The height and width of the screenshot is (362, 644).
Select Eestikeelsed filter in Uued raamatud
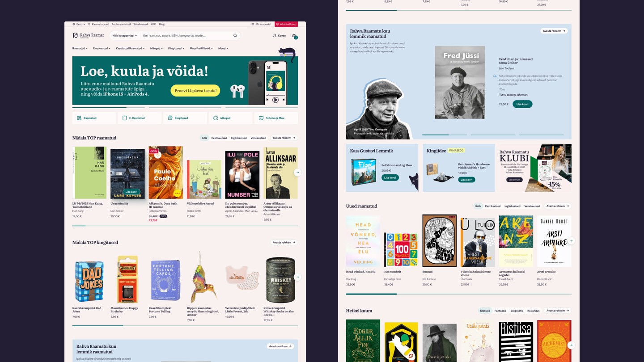pyautogui.click(x=493, y=206)
